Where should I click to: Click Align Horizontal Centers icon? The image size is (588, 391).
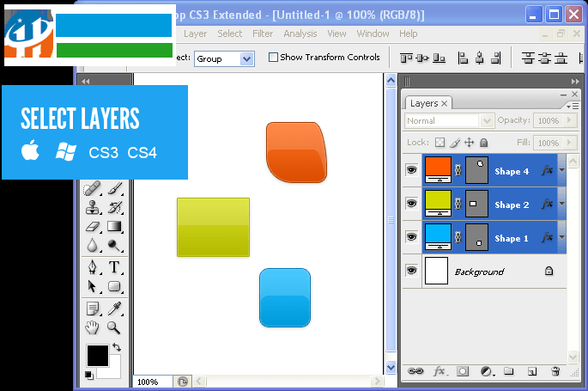[480, 58]
